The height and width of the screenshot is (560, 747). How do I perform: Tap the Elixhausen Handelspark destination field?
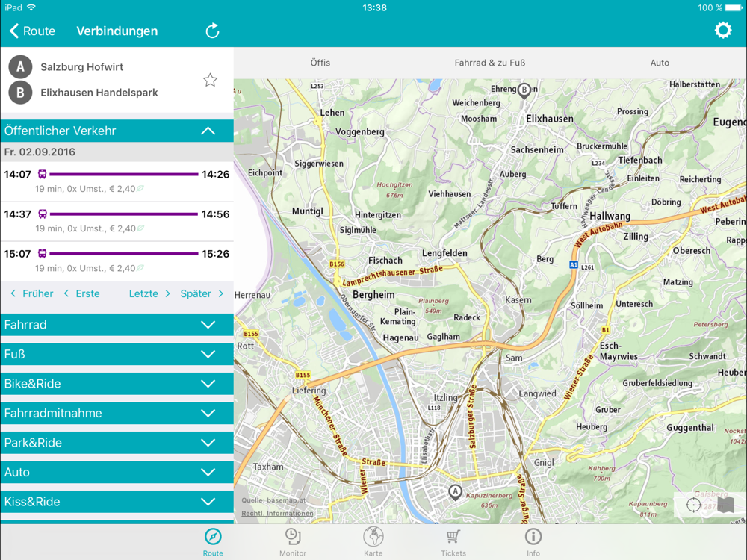(99, 93)
